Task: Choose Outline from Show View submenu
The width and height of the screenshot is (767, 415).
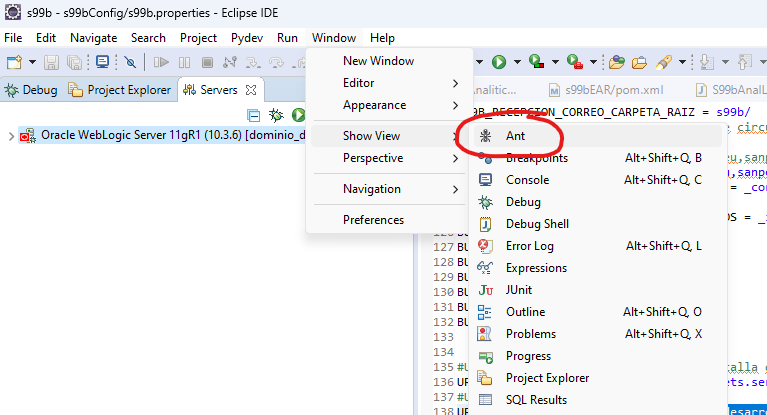Action: click(597, 312)
